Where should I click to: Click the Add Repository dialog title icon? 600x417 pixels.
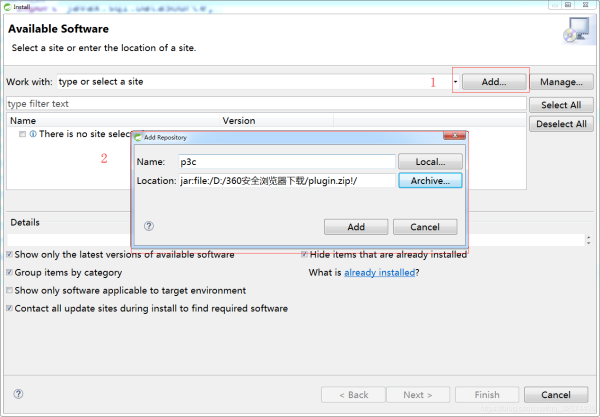139,137
